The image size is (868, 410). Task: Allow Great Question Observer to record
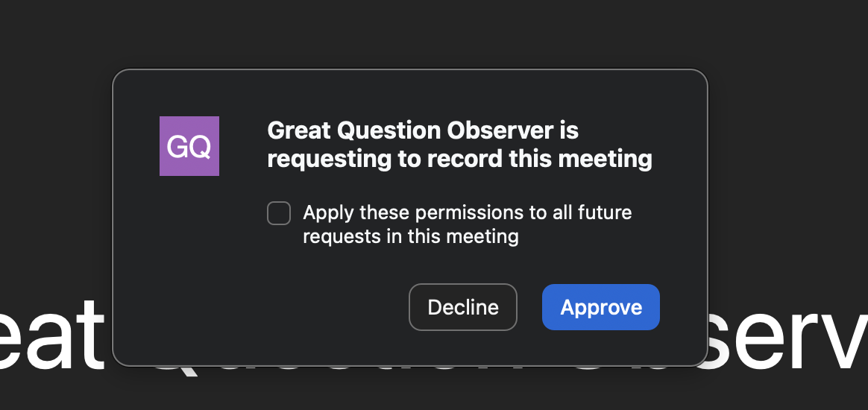pyautogui.click(x=601, y=307)
